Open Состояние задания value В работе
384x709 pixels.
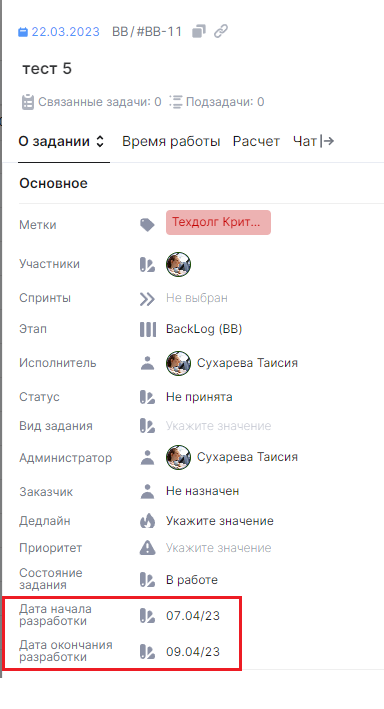point(192,580)
